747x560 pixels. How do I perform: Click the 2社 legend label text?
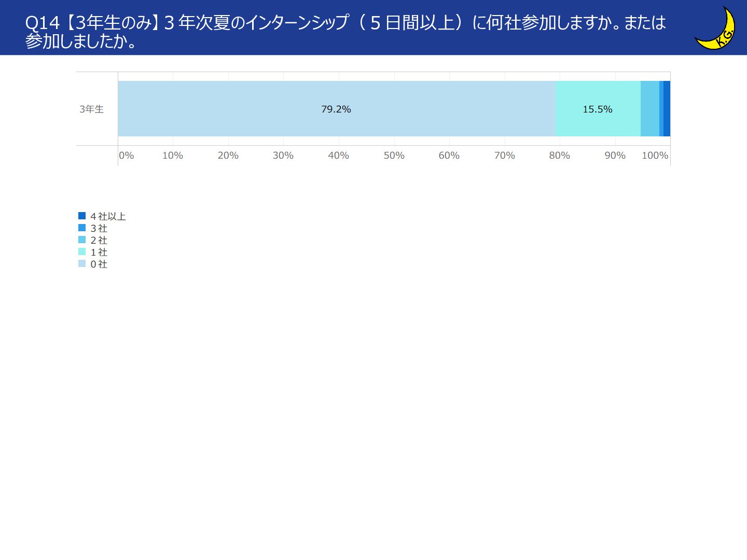tap(99, 240)
